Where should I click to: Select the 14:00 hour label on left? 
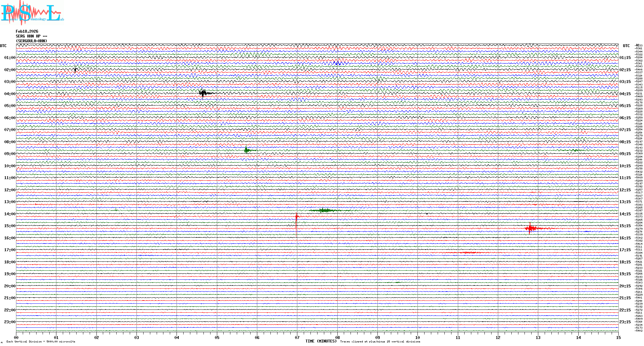coord(10,214)
